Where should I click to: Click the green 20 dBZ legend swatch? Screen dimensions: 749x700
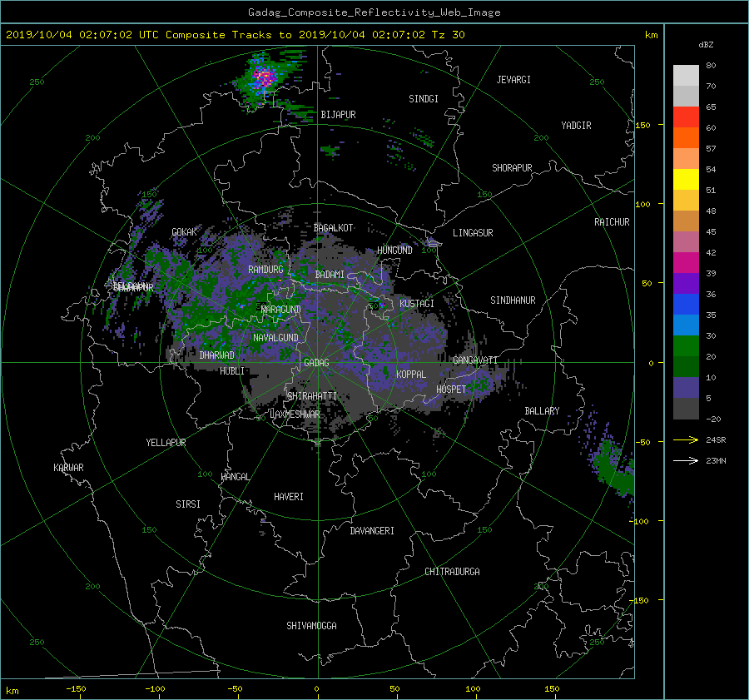pos(686,346)
